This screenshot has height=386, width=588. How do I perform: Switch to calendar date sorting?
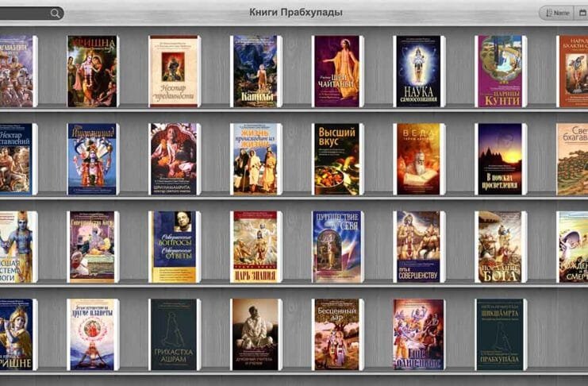click(x=581, y=14)
